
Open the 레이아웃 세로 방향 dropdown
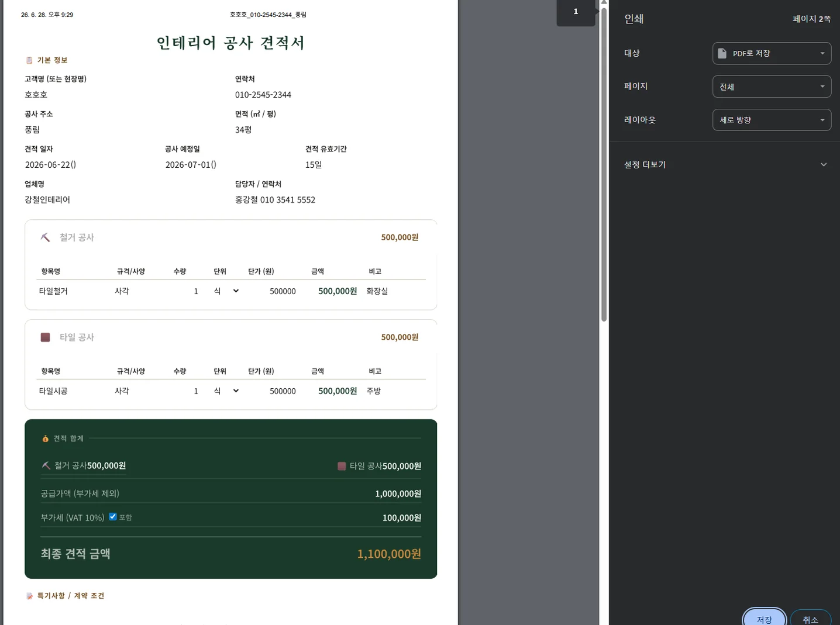pyautogui.click(x=772, y=120)
